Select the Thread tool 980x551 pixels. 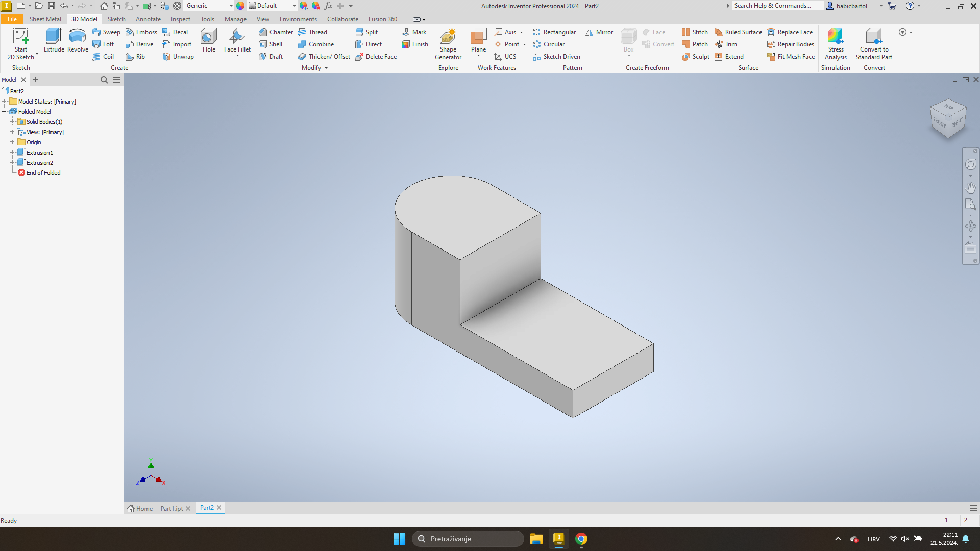click(x=313, y=32)
